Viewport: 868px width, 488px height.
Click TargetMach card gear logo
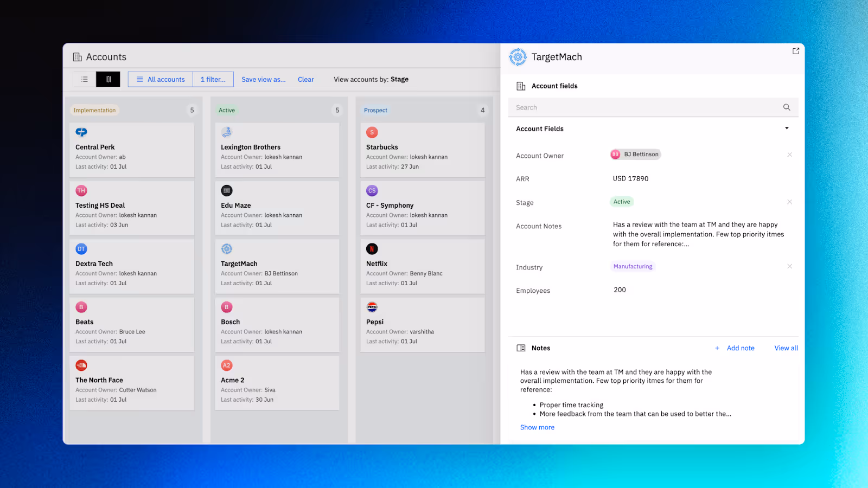click(x=227, y=249)
